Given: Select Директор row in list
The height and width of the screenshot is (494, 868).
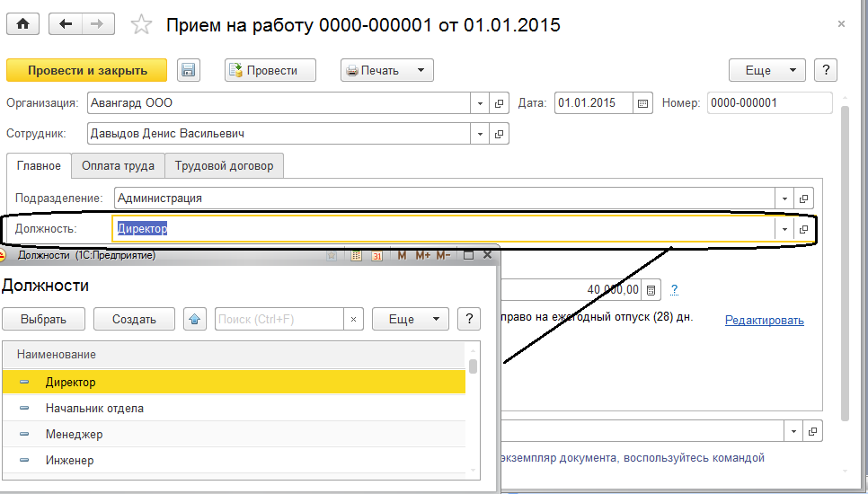Looking at the screenshot, I should 234,383.
